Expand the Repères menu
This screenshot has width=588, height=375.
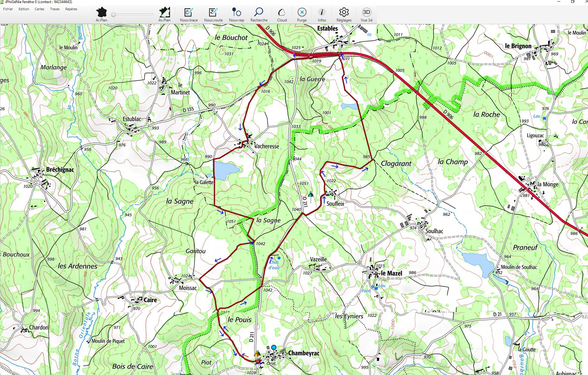(71, 9)
